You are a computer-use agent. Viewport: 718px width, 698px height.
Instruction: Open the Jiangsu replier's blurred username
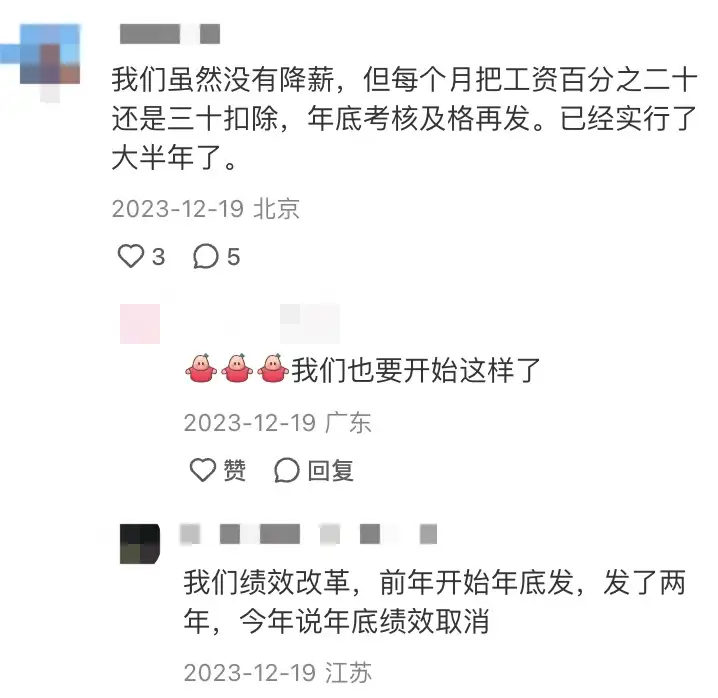point(308,534)
